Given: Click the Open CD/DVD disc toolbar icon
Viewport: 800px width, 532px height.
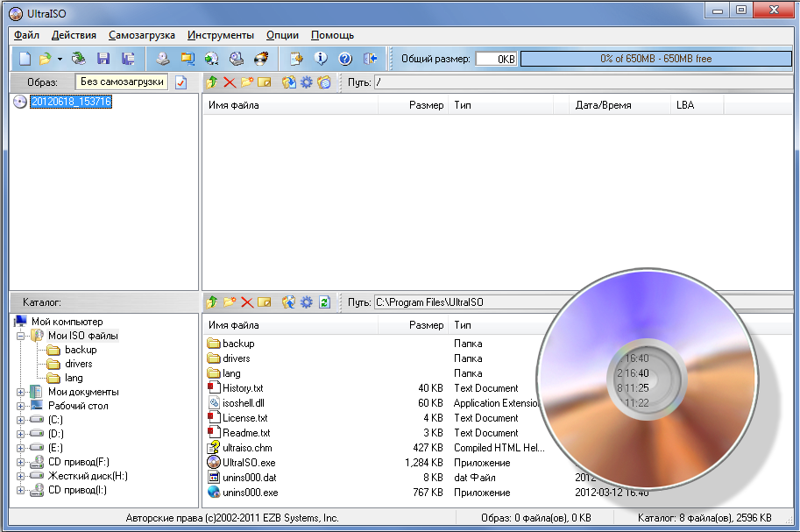Looking at the screenshot, I should pyautogui.click(x=78, y=59).
